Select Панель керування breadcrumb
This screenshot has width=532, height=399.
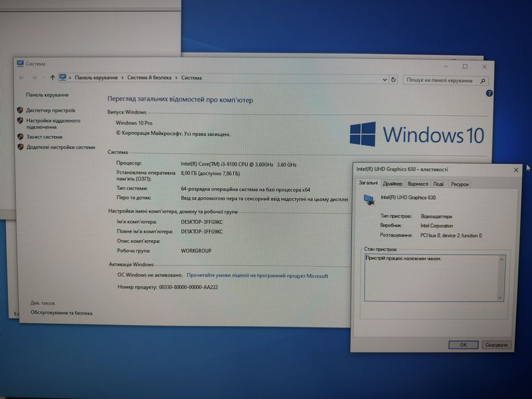tap(96, 78)
